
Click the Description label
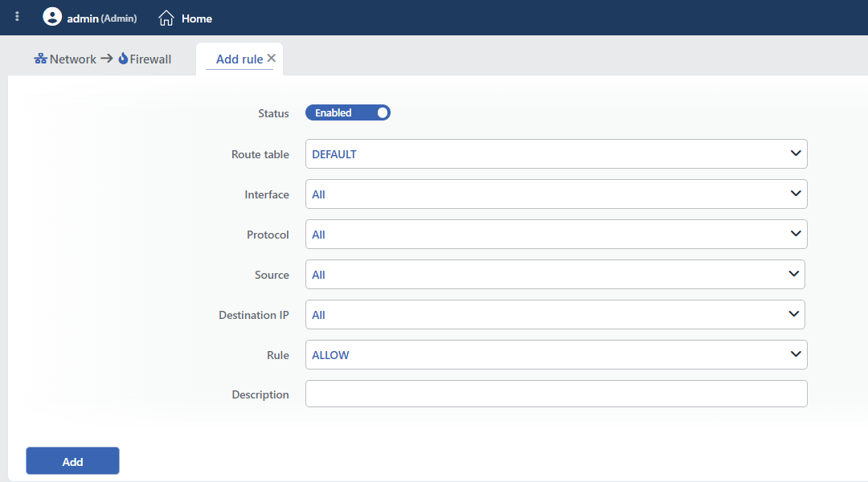[x=260, y=394]
